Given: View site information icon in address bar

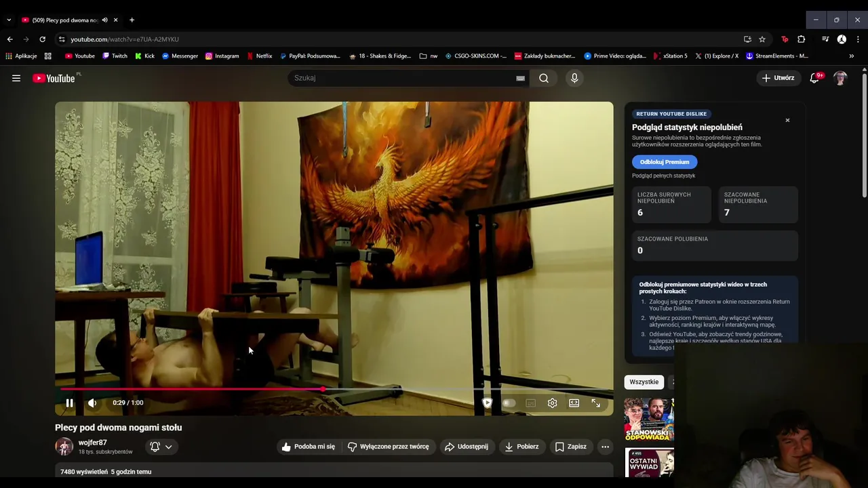Looking at the screenshot, I should pos(62,39).
